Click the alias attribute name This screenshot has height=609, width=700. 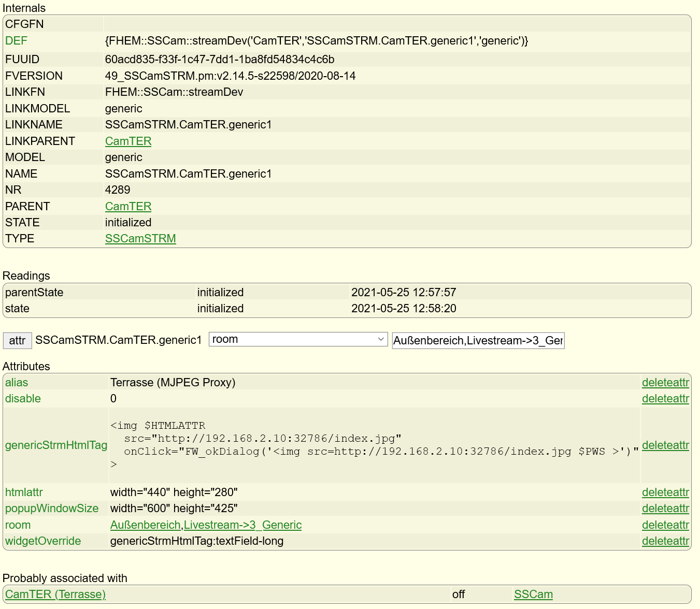[17, 383]
